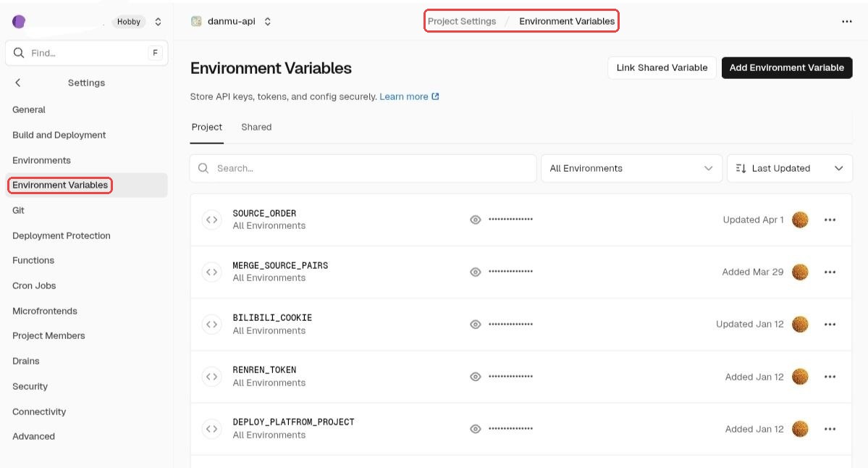Click the avatar next to RENREN_TOKEN
868x468 pixels.
800,376
